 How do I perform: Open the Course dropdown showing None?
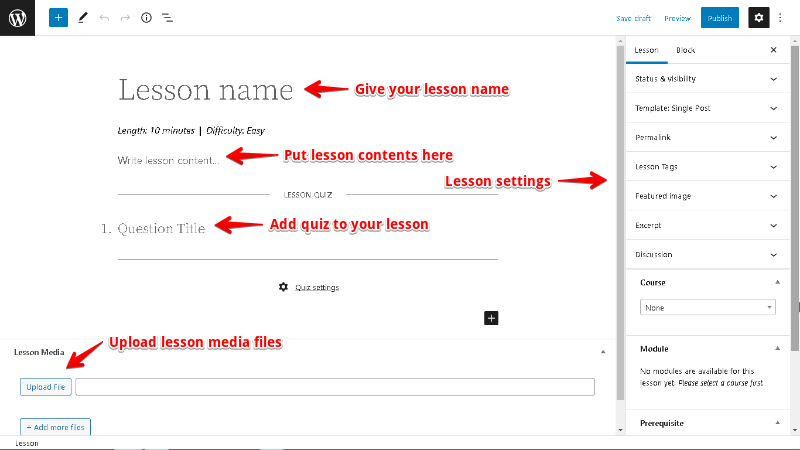coord(708,308)
